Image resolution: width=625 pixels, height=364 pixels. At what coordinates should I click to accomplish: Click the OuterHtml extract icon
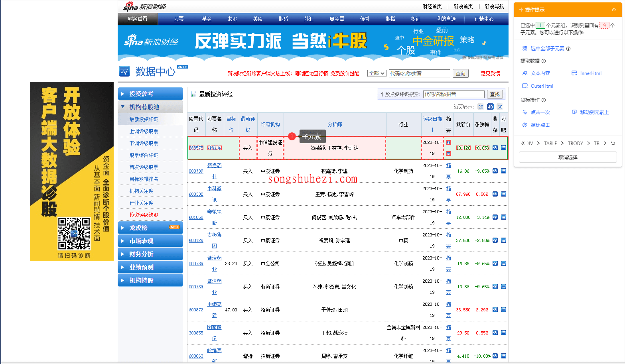point(525,86)
